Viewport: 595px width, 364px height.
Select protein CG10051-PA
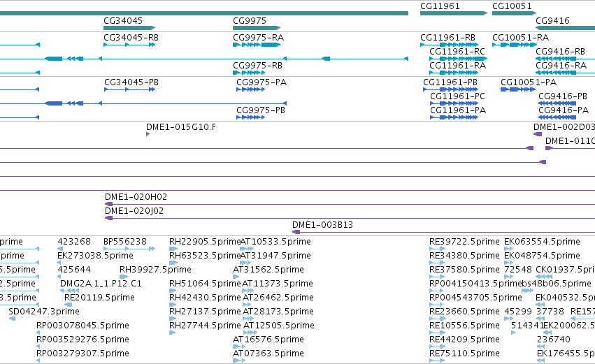529,82
